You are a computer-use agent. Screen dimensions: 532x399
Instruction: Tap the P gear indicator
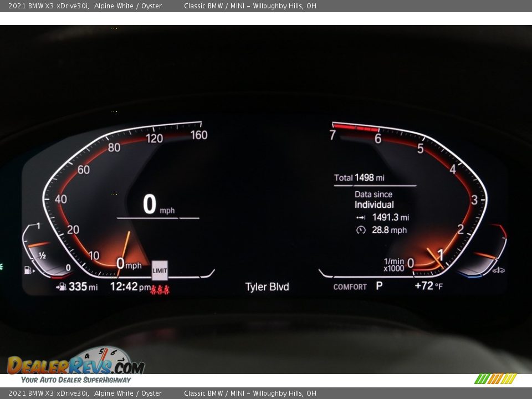click(x=379, y=286)
